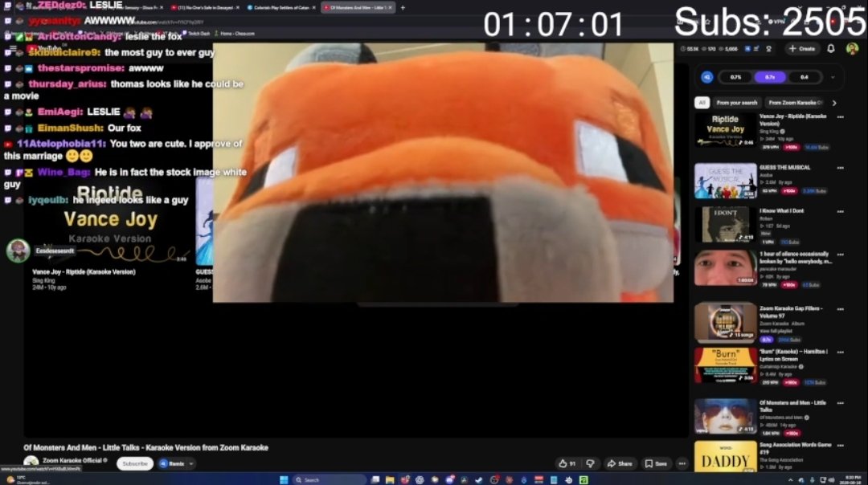Switch to the No One's Safe in Decayed tab

click(204, 8)
